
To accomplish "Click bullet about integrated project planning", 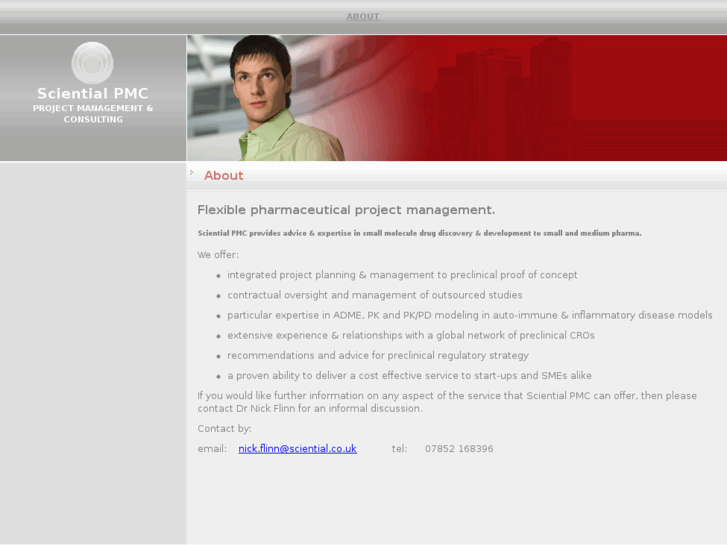I will pyautogui.click(x=402, y=275).
